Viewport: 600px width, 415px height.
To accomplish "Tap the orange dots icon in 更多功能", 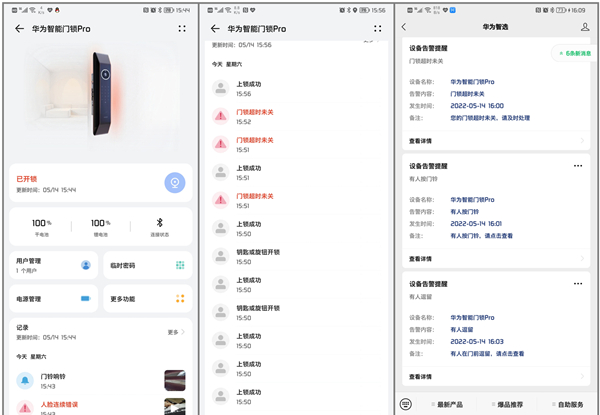I will coord(180,298).
